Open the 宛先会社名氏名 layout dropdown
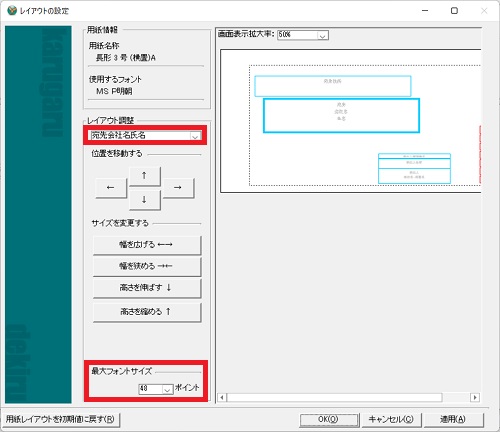Image resolution: width=500 pixels, height=432 pixels. [x=195, y=136]
